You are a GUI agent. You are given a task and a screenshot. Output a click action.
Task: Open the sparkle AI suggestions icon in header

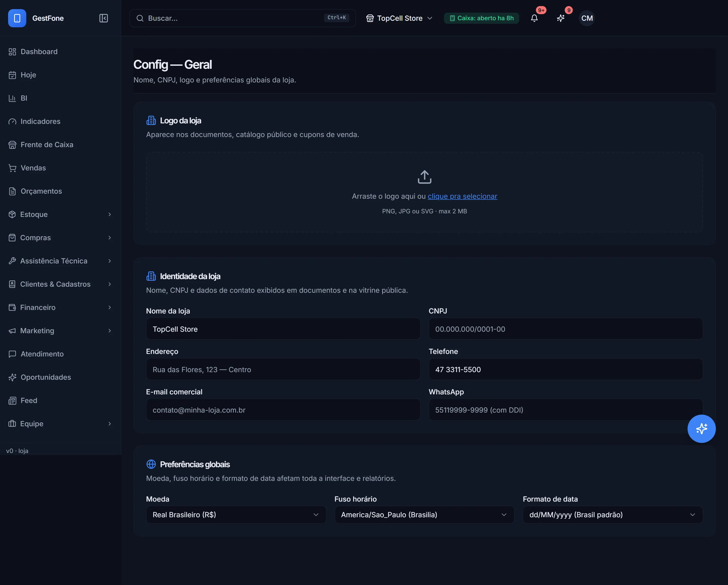(x=560, y=18)
